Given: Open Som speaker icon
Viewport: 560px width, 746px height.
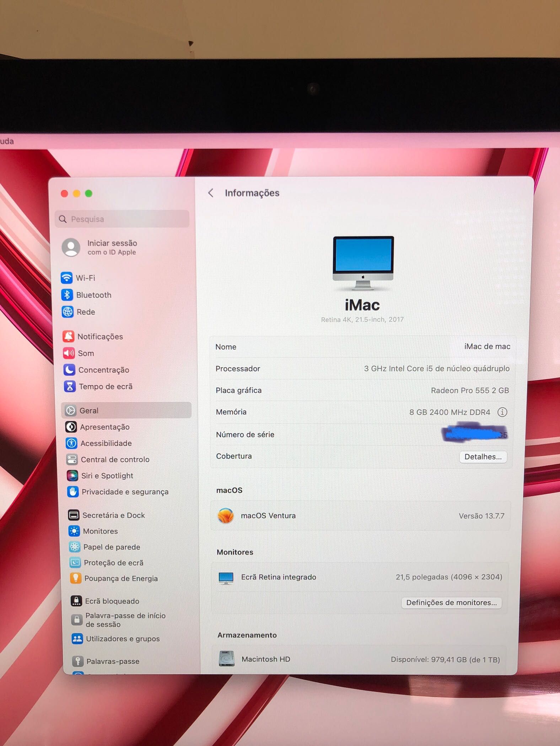Looking at the screenshot, I should pos(69,353).
